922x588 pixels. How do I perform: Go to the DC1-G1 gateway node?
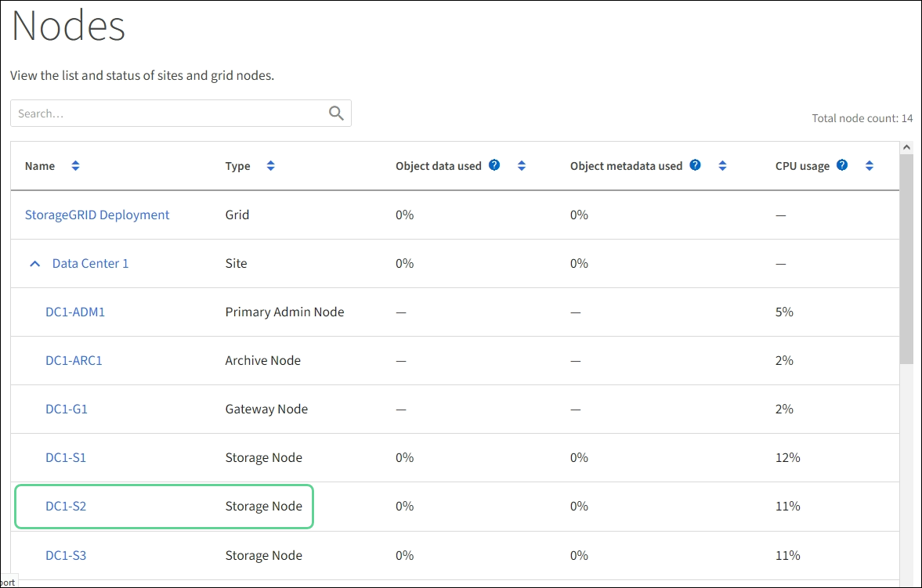(67, 409)
